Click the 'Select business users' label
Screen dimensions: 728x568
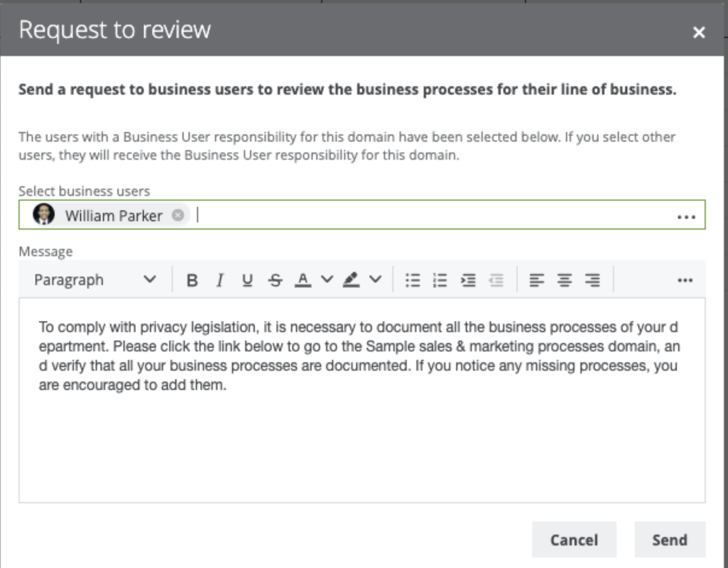click(84, 191)
